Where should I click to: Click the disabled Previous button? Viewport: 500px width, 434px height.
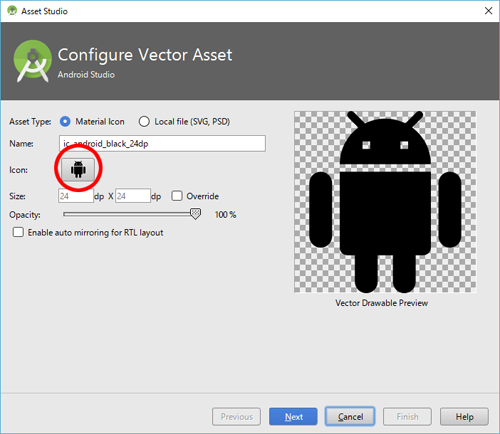236,417
